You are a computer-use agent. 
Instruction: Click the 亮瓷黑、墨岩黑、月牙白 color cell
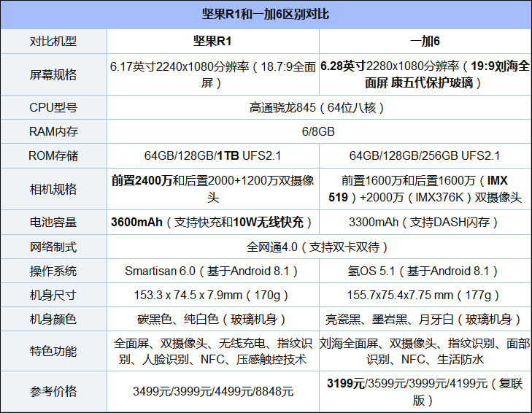(425, 319)
